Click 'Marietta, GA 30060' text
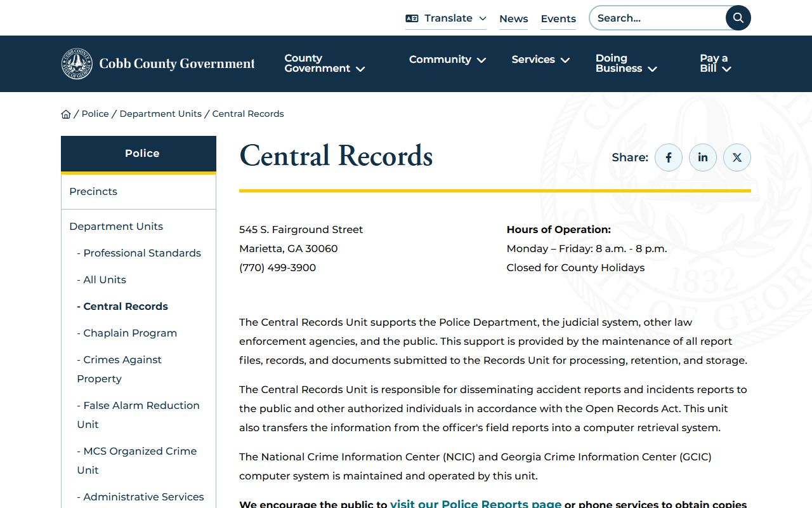812x508 pixels. (x=289, y=248)
